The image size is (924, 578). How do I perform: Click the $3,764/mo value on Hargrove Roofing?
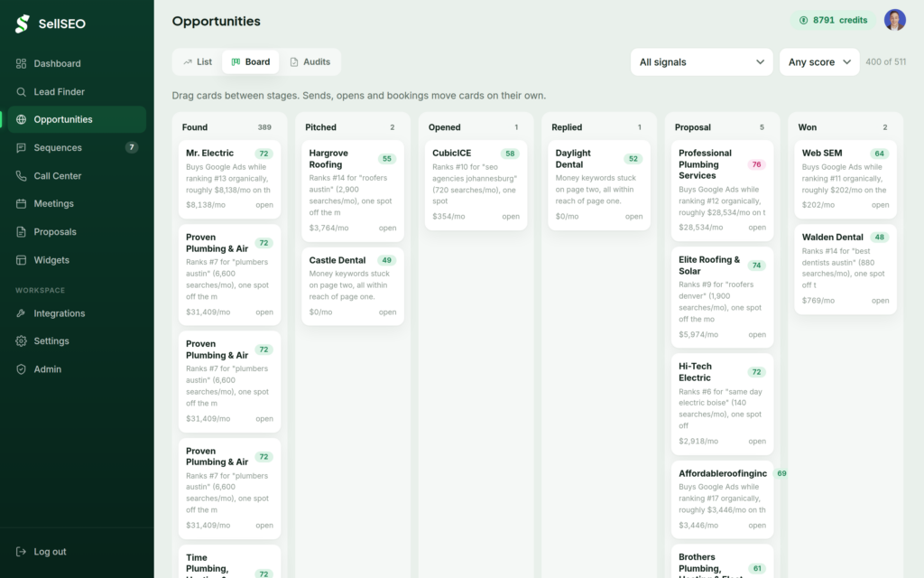(x=328, y=228)
